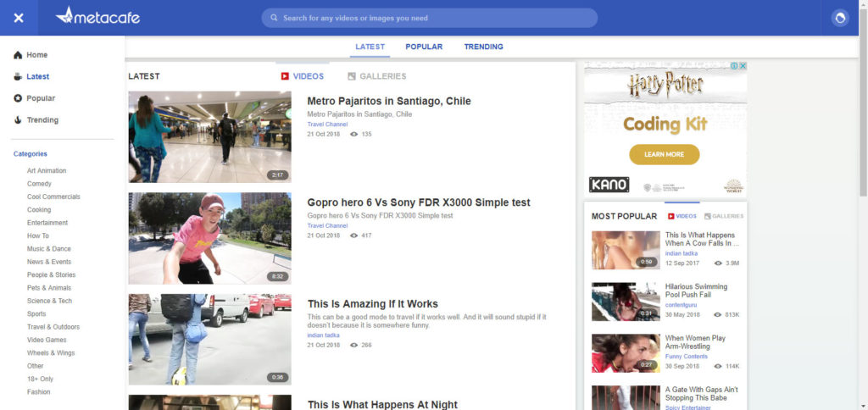Image resolution: width=868 pixels, height=410 pixels.
Task: Click the Popular star icon in sidebar
Action: click(x=18, y=98)
